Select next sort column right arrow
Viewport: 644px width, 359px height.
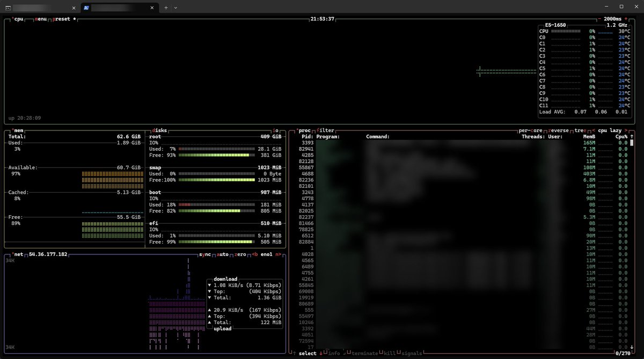[626, 130]
